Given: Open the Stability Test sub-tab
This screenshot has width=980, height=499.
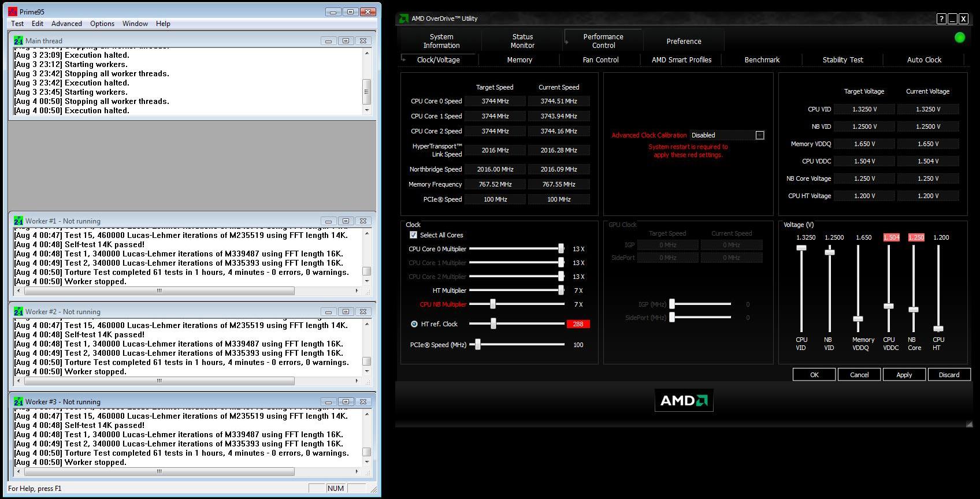Looking at the screenshot, I should 843,59.
